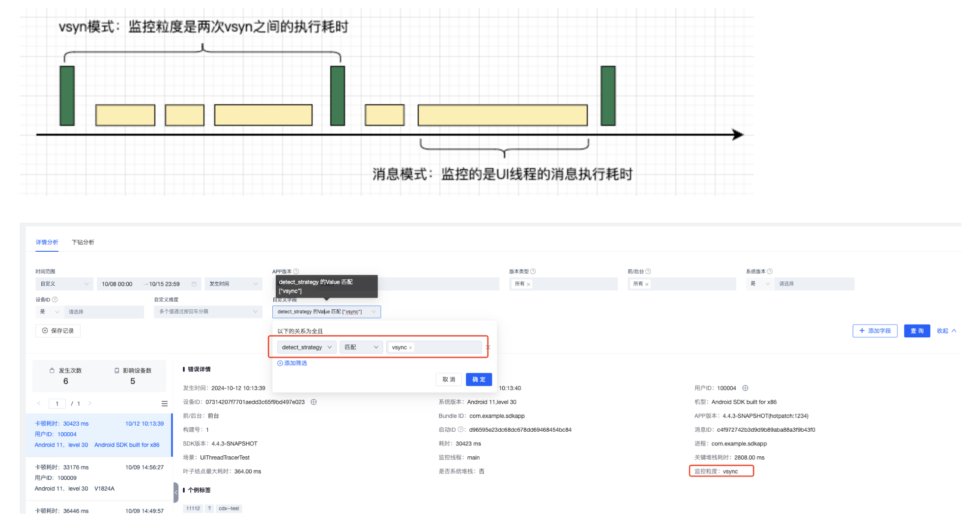This screenshot has width=980, height=532.
Task: Click the 前/后台 help icon
Action: click(648, 271)
